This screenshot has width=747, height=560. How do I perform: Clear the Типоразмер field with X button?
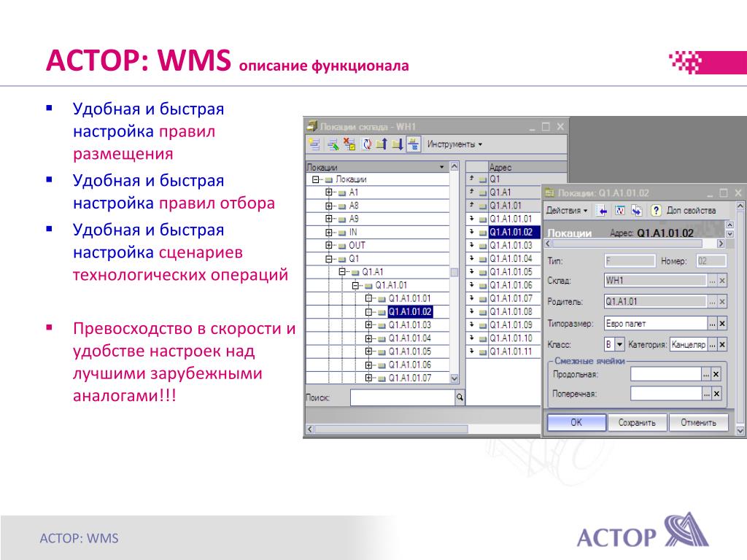click(x=722, y=323)
